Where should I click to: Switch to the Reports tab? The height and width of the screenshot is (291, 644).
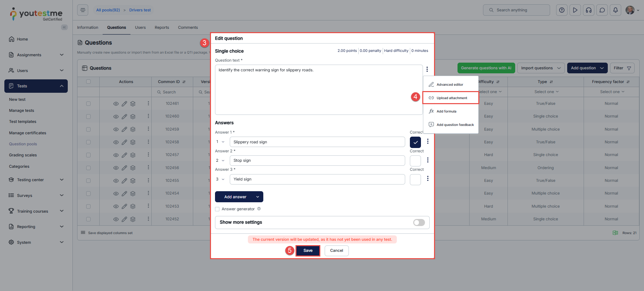click(162, 27)
